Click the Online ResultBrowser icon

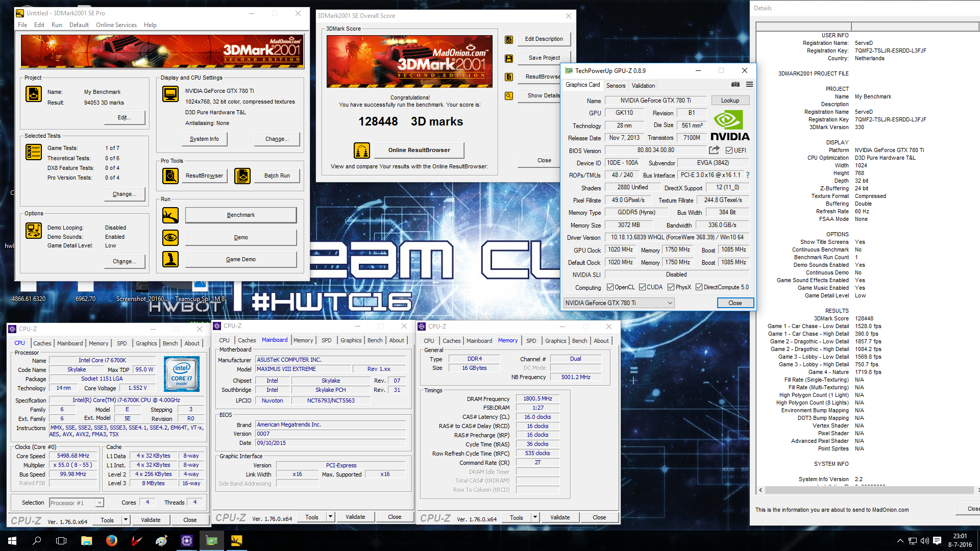[x=362, y=151]
